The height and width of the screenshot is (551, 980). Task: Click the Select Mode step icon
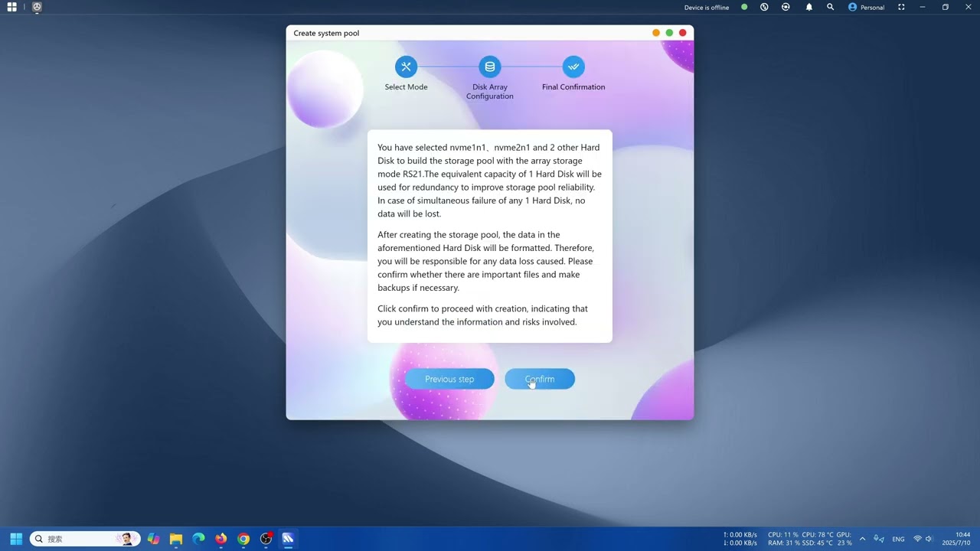(x=406, y=67)
